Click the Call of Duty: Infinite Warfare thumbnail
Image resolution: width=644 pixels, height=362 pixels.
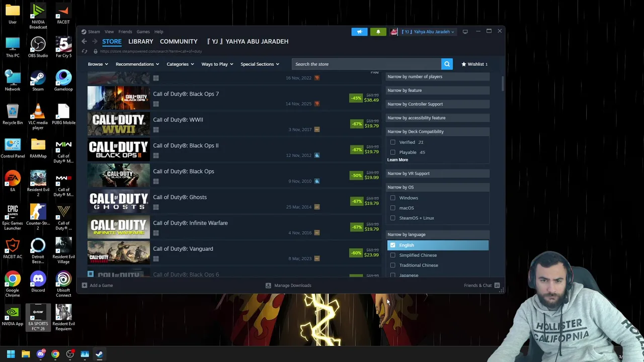click(x=118, y=227)
